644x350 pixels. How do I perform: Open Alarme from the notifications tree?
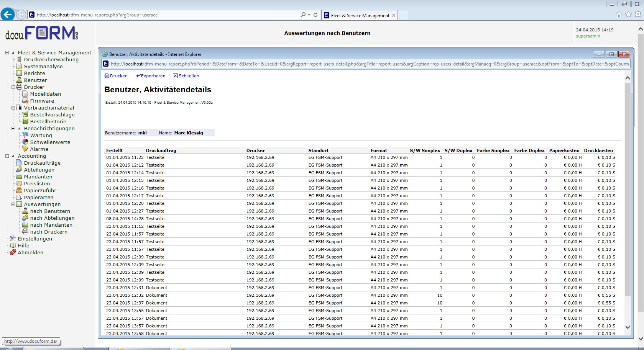click(39, 149)
